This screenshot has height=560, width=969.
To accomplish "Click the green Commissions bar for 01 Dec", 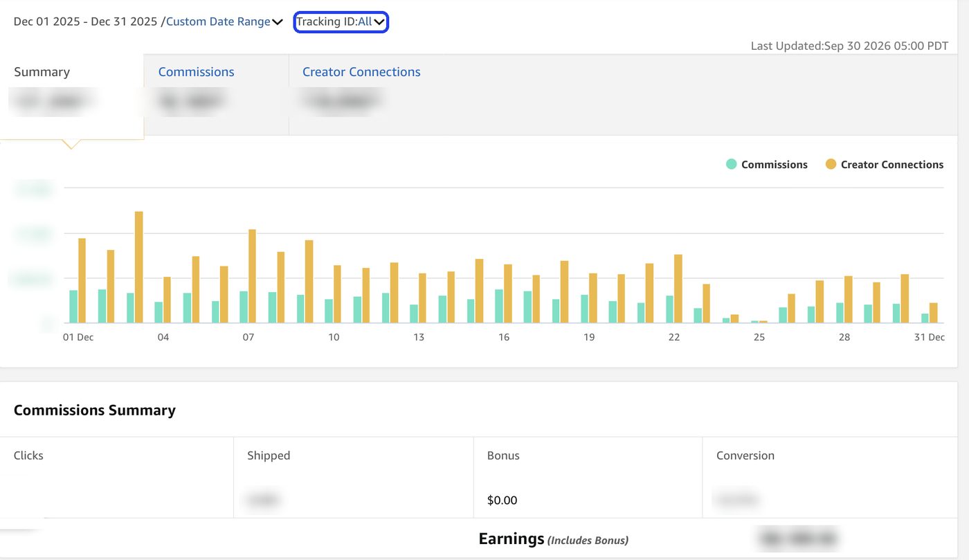I will (x=73, y=306).
